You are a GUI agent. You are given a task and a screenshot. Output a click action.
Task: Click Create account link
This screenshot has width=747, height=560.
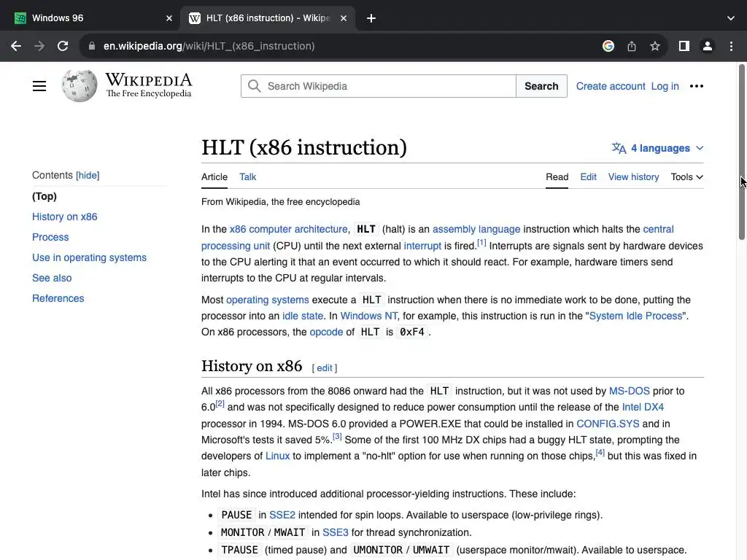pyautogui.click(x=611, y=86)
